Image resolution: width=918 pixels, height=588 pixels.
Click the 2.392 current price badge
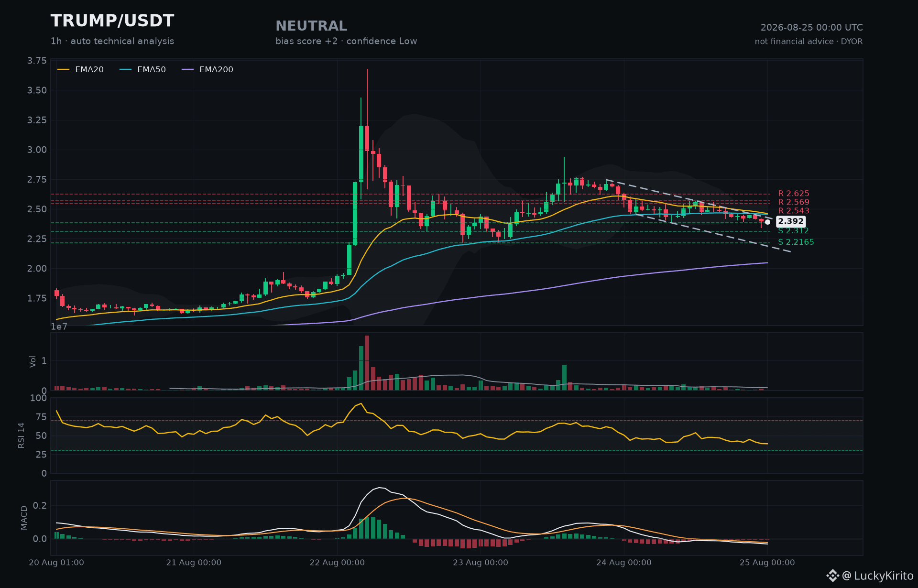791,221
